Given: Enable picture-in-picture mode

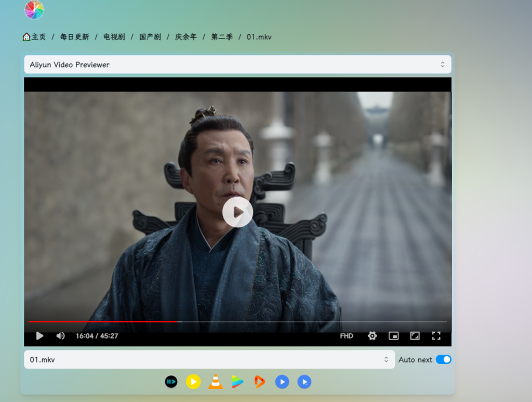Looking at the screenshot, I should coord(394,336).
